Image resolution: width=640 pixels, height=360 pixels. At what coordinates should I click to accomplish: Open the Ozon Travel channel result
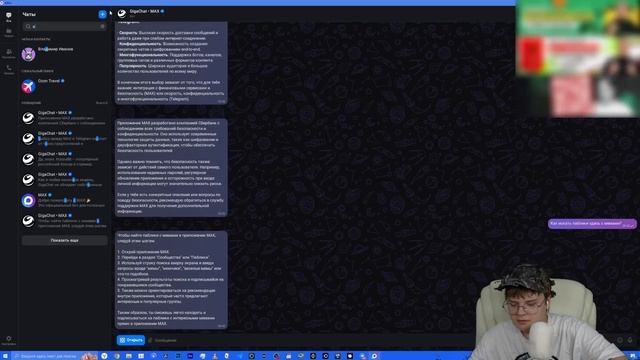coord(64,86)
